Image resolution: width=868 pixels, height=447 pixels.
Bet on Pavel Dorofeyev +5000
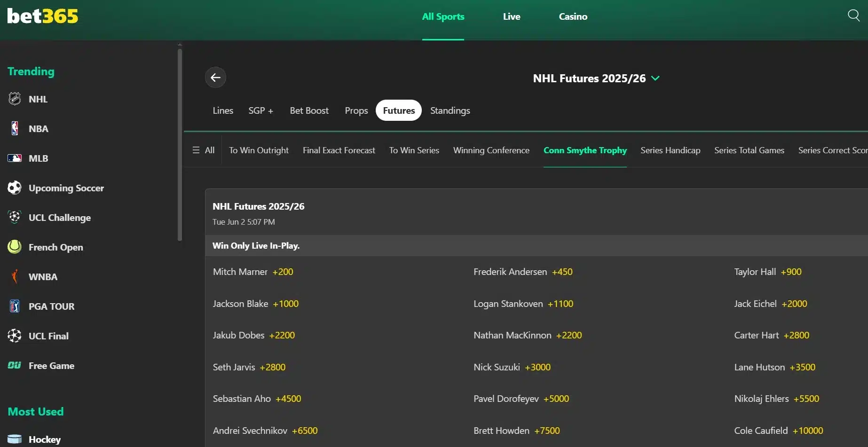coord(521,399)
